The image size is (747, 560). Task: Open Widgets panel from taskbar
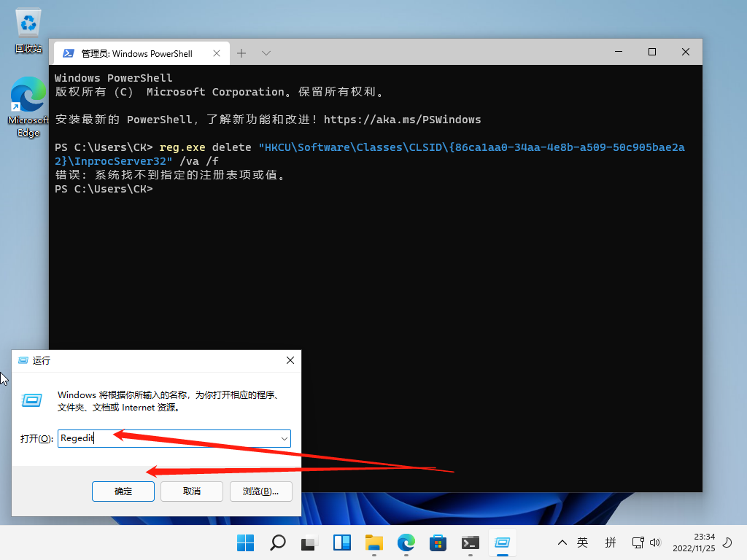[341, 542]
